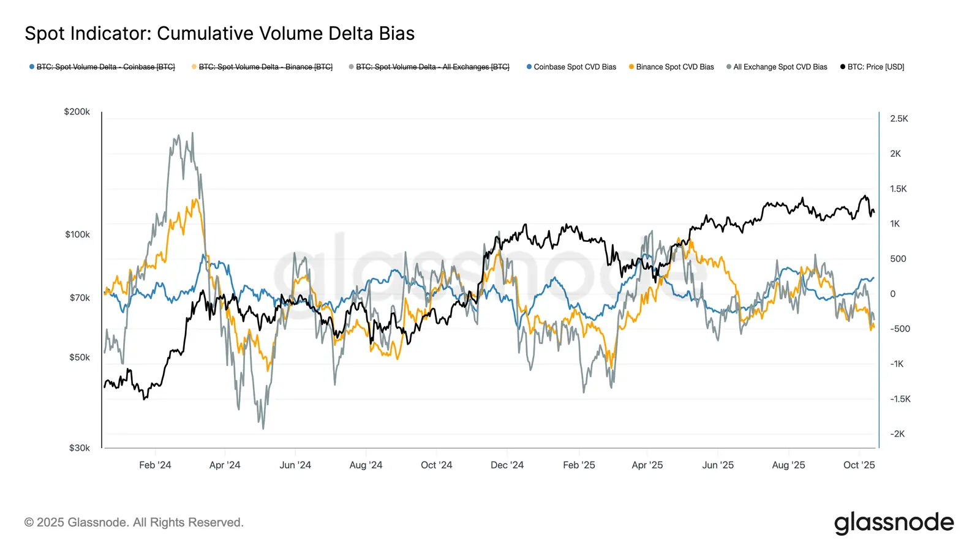Toggle the All Exchange Spot CVD Bias label

click(x=780, y=67)
